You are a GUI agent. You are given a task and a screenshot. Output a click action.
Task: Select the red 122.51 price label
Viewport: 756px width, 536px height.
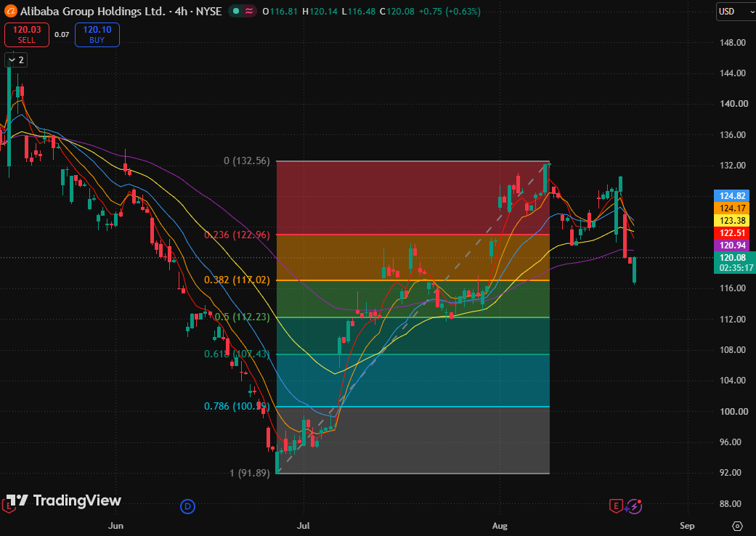click(731, 233)
